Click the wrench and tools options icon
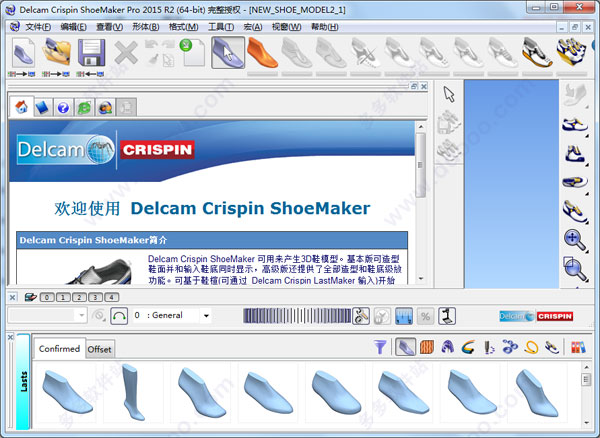600x438 pixels. pyautogui.click(x=361, y=316)
